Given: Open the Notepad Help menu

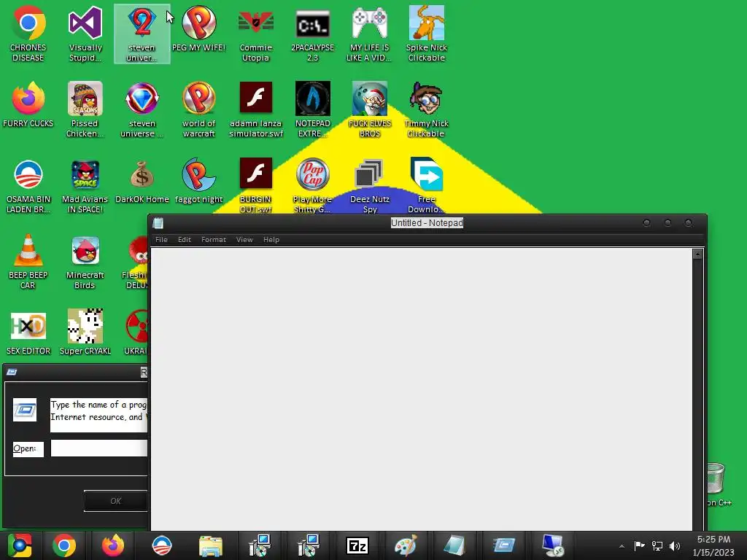Looking at the screenshot, I should (x=271, y=239).
